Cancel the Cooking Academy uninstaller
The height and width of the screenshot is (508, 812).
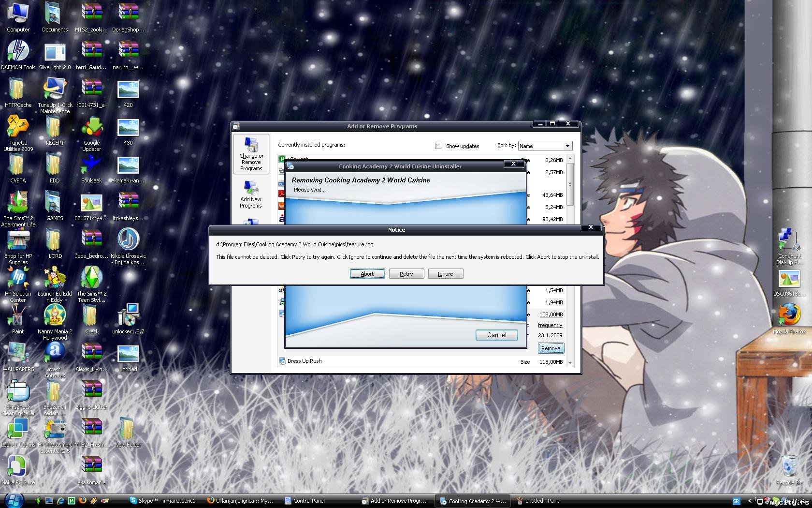496,335
